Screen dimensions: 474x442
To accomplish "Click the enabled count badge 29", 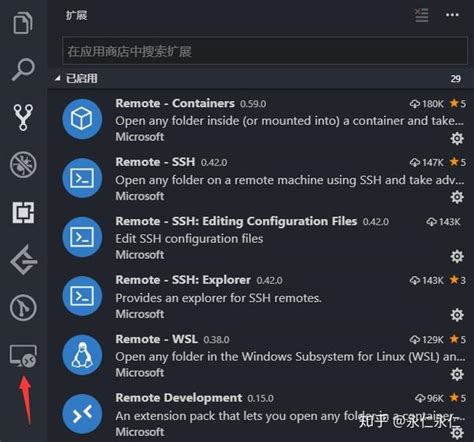I will click(x=456, y=79).
